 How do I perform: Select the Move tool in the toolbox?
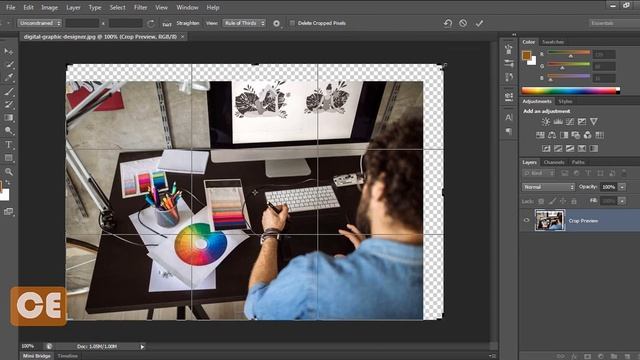8,51
